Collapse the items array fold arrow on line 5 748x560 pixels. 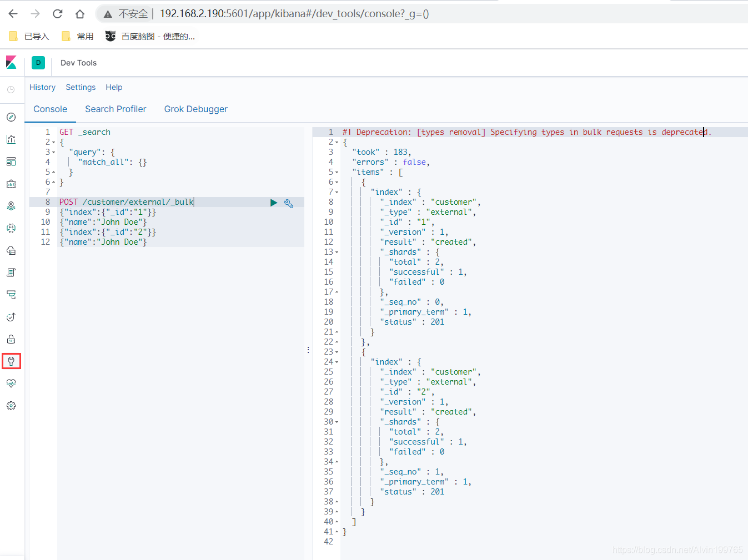pyautogui.click(x=338, y=172)
